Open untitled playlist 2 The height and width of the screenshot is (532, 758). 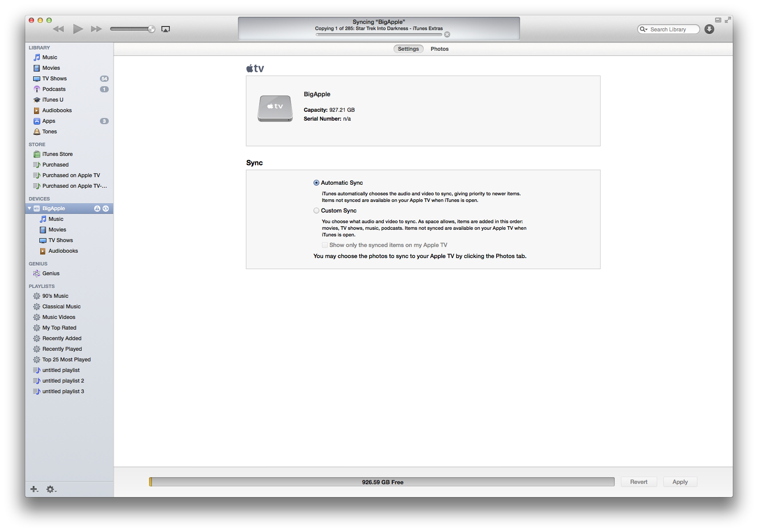pos(69,381)
